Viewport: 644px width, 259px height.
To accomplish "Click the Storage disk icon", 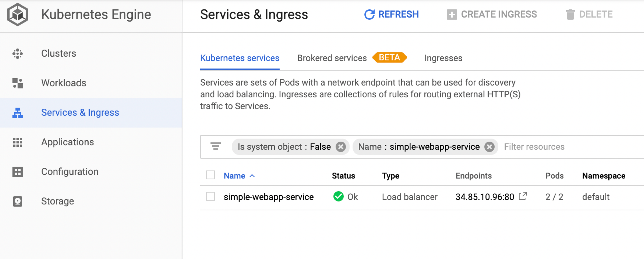I will [x=18, y=201].
